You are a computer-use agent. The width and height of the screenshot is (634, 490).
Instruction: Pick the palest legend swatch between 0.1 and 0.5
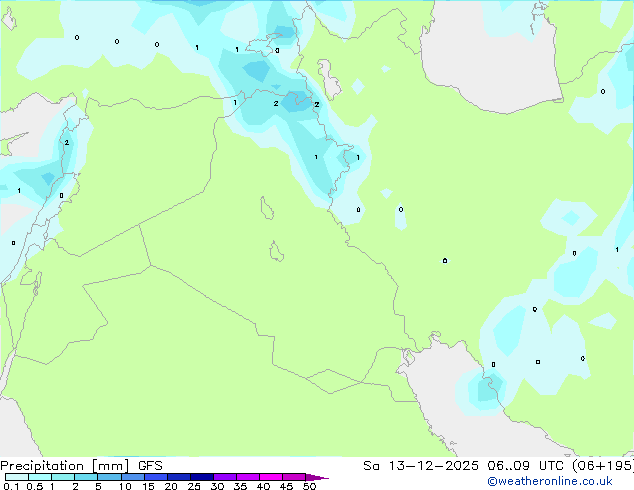pos(17,477)
